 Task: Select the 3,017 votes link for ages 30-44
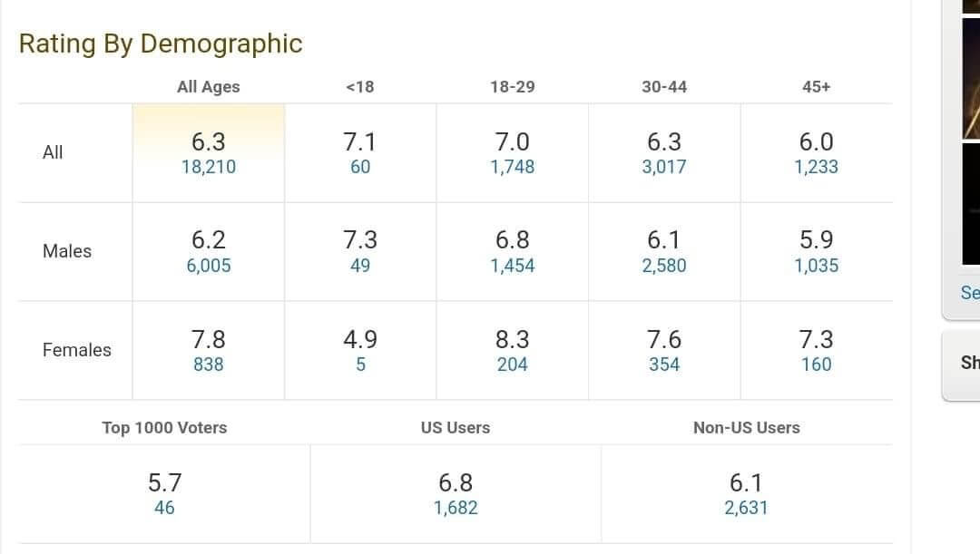(663, 167)
